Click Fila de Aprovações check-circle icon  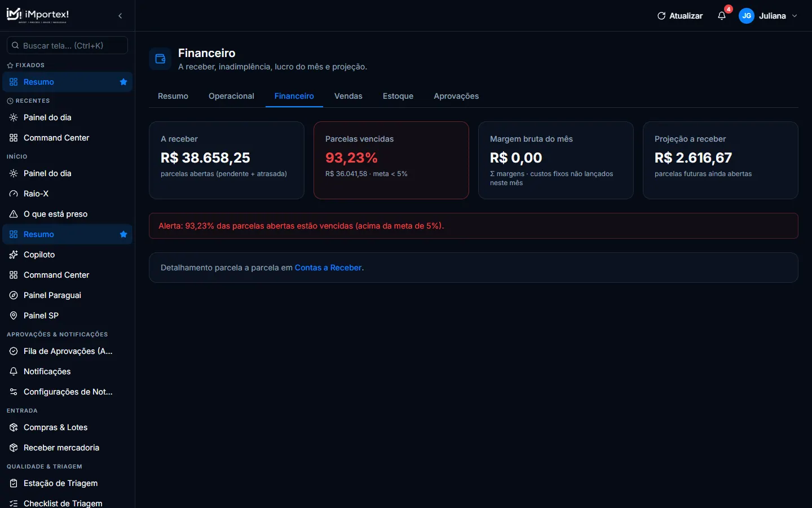pyautogui.click(x=14, y=351)
